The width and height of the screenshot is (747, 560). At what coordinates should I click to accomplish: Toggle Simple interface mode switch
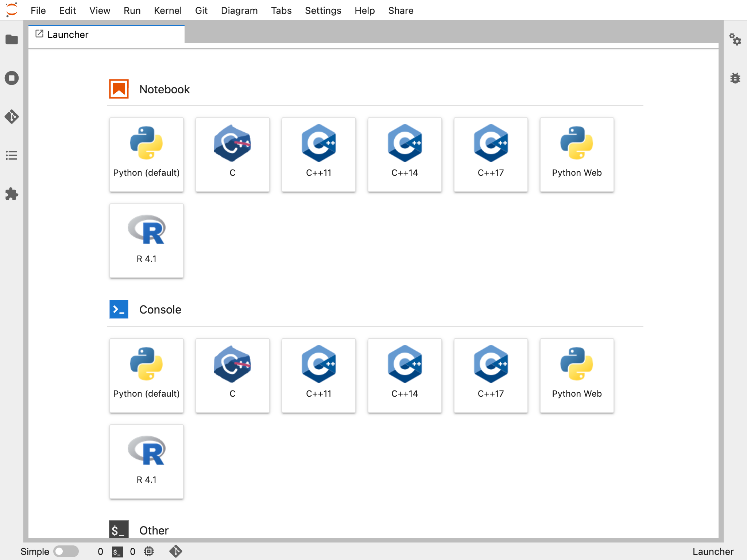coord(66,551)
